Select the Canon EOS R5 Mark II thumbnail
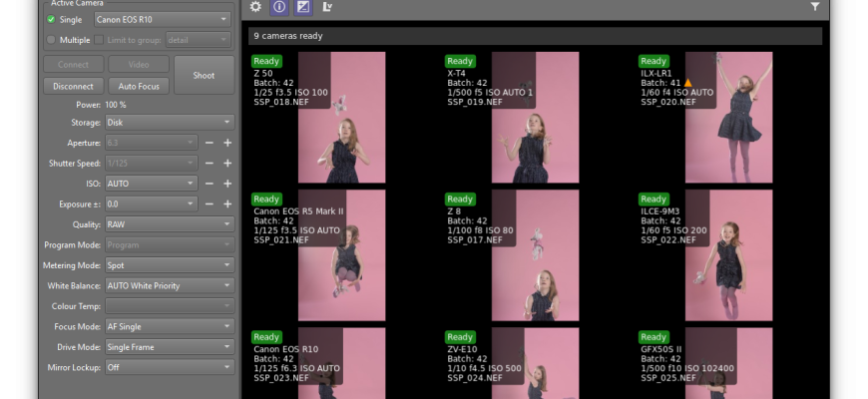Viewport: 868px width, 399px height. tap(341, 255)
